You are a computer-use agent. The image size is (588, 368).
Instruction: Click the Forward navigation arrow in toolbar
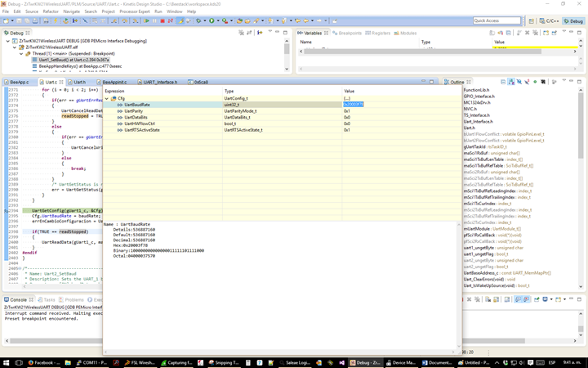[318, 21]
